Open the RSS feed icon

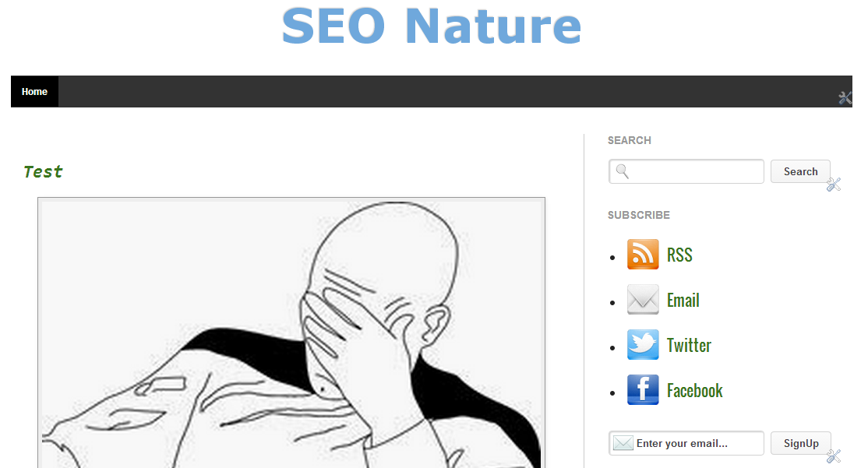pos(643,255)
